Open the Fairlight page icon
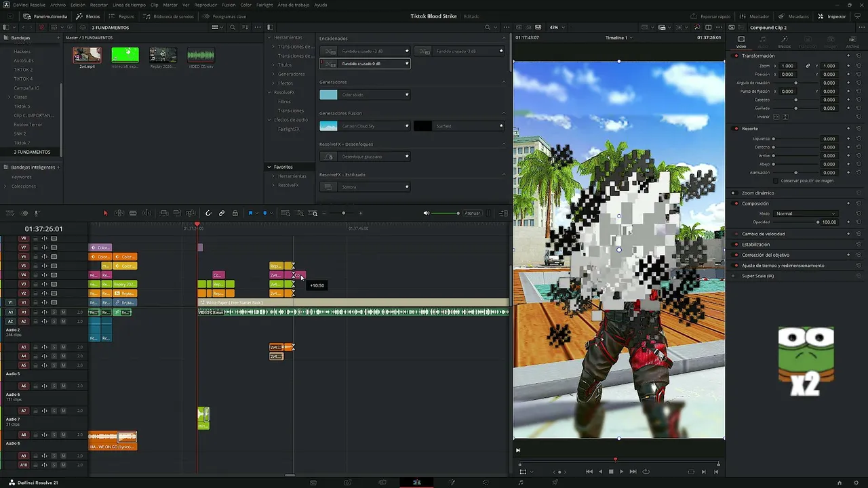This screenshot has height=488, width=868. pos(521,483)
